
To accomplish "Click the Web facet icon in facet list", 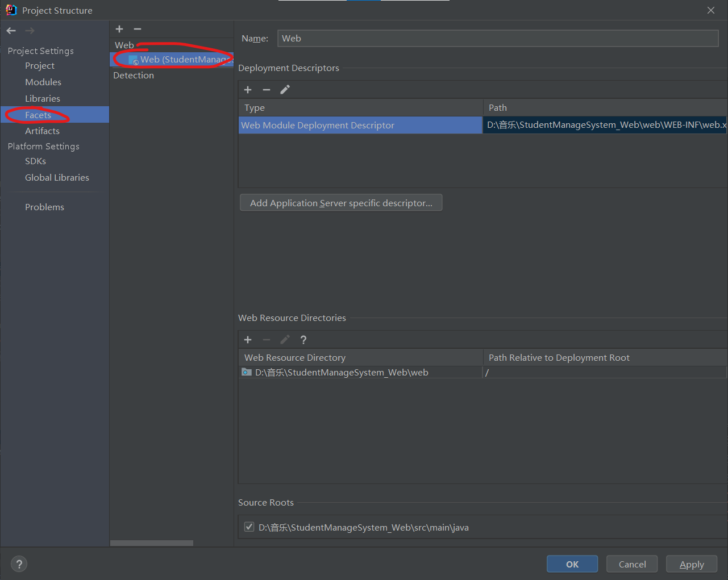I will point(134,60).
